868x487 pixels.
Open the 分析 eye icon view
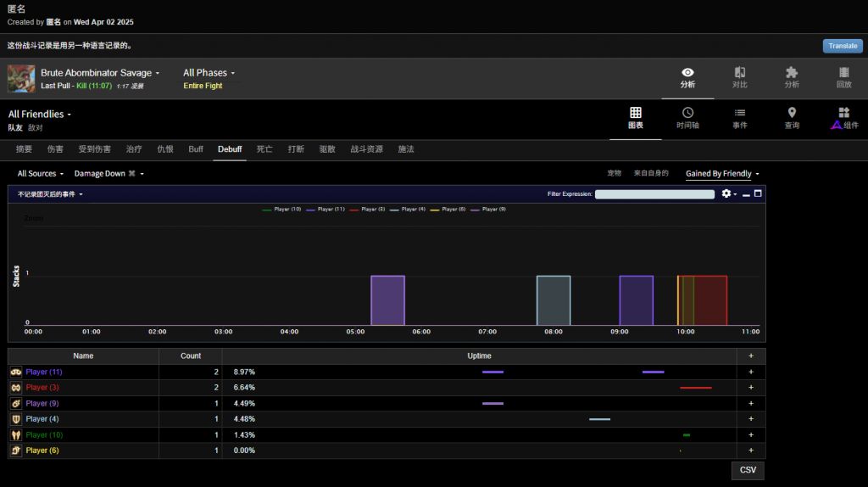687,73
